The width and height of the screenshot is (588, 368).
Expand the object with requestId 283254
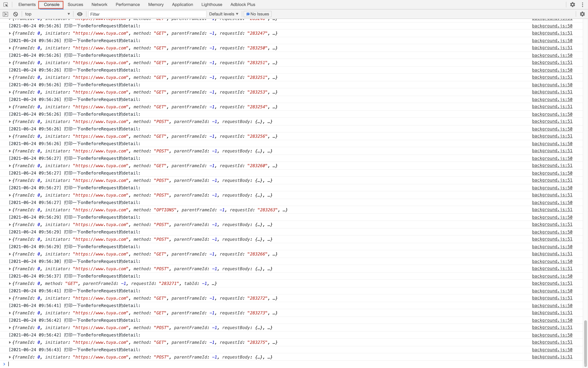10,107
